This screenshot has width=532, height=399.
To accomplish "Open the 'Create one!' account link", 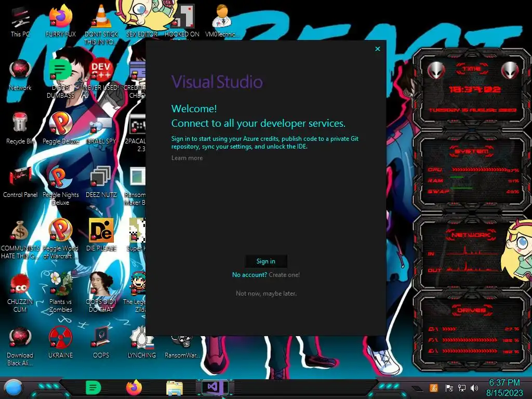I will pos(284,275).
